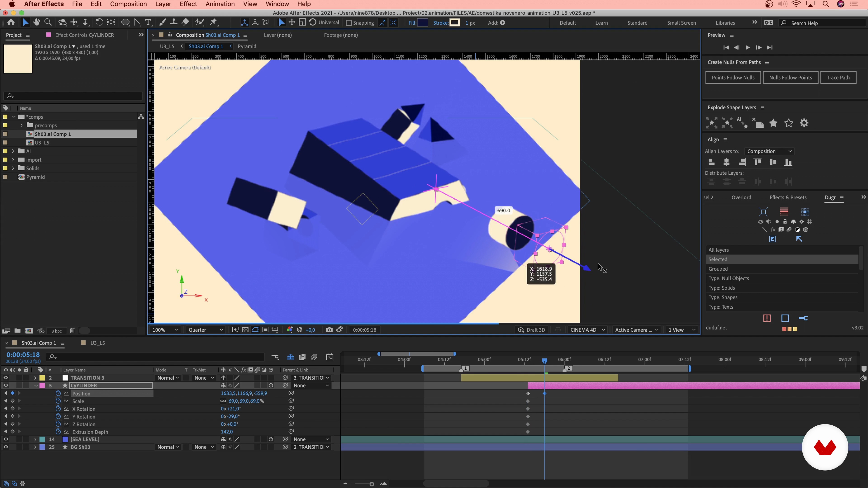
Task: Create a new folder in Project panel
Action: 18,331
